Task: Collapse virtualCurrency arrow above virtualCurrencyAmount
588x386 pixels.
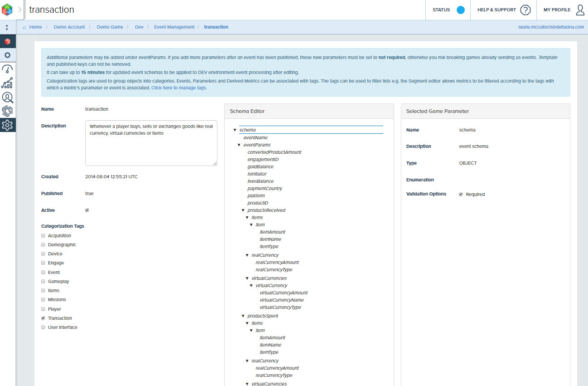Action: 251,286
